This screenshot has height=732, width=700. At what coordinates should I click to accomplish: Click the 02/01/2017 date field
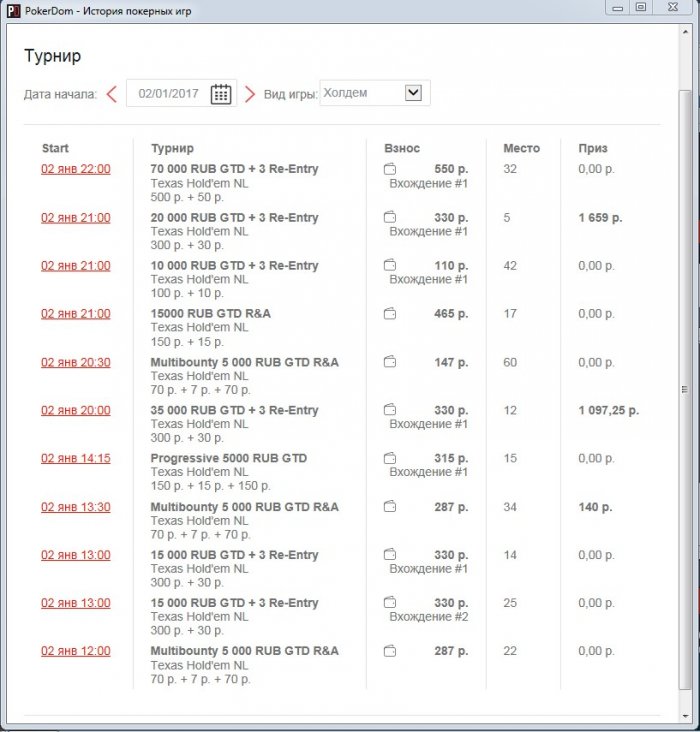tap(181, 93)
